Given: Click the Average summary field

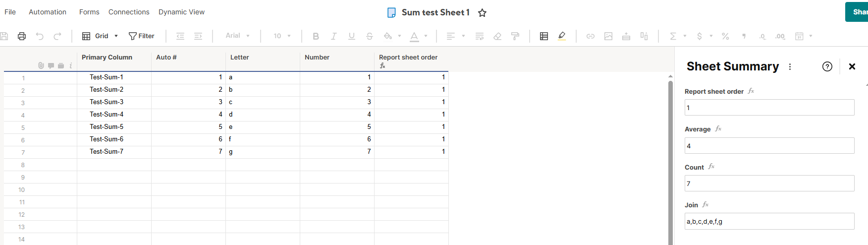Looking at the screenshot, I should (x=769, y=146).
